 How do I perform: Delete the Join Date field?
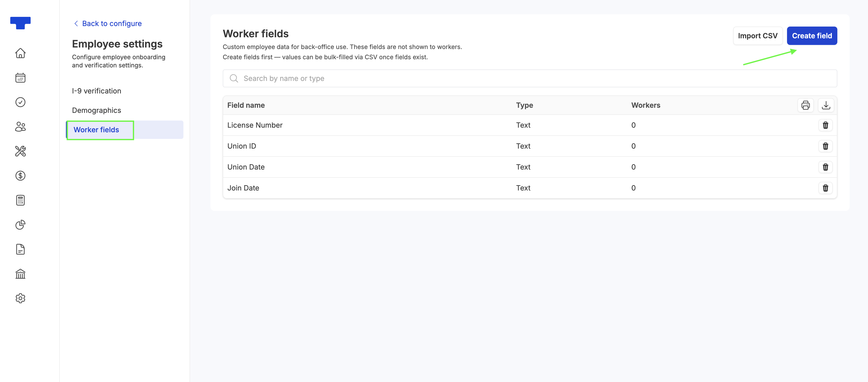(825, 188)
